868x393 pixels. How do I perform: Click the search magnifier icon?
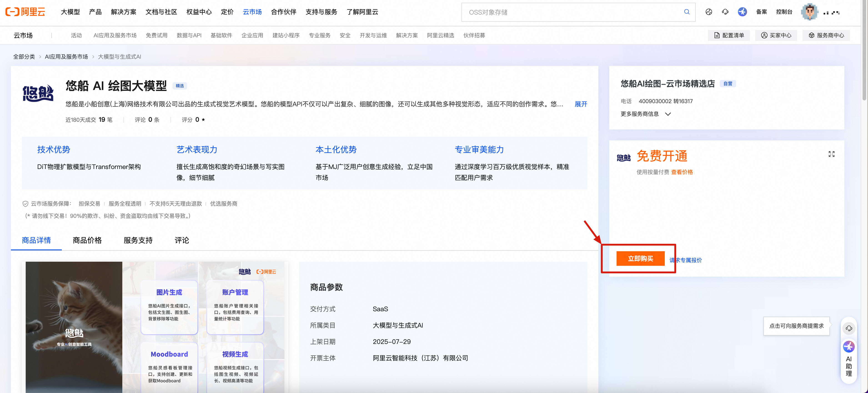687,12
